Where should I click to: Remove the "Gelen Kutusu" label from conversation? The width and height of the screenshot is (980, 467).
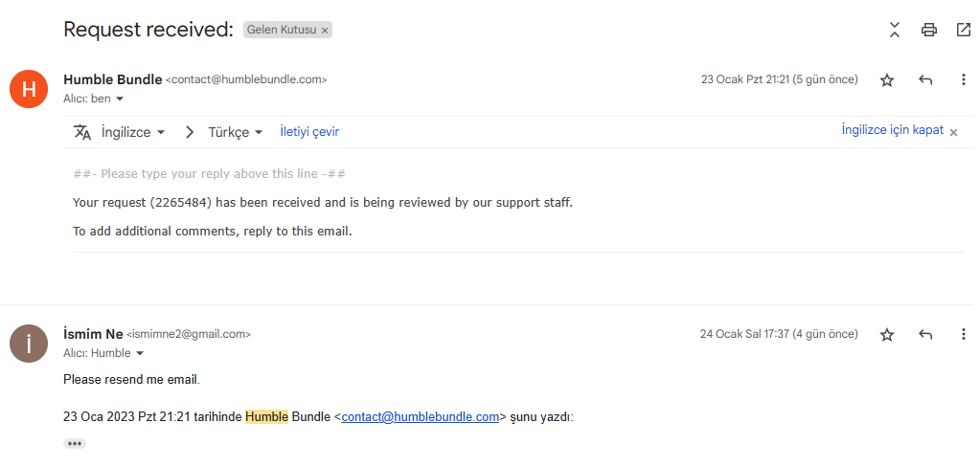tap(325, 31)
